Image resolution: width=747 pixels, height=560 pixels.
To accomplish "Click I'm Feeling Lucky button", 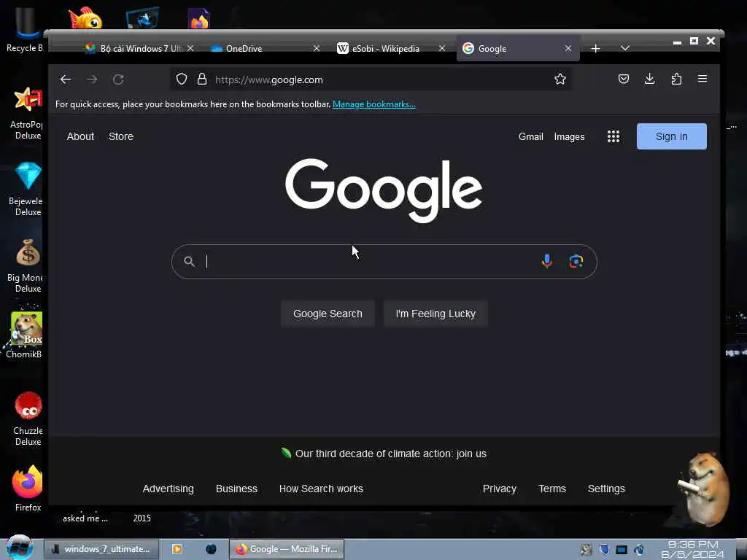I will (436, 314).
